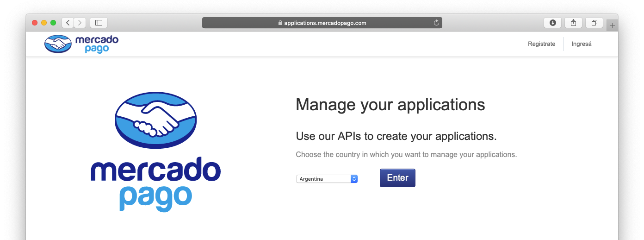Focus the applications.mercadopago.com address bar
The image size is (644, 240).
(322, 23)
